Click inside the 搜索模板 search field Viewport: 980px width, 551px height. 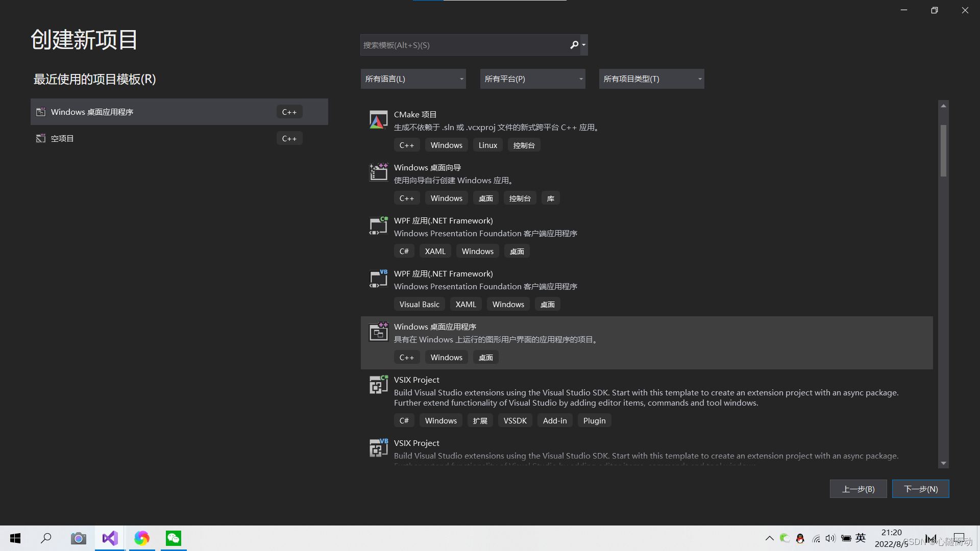[x=464, y=45]
